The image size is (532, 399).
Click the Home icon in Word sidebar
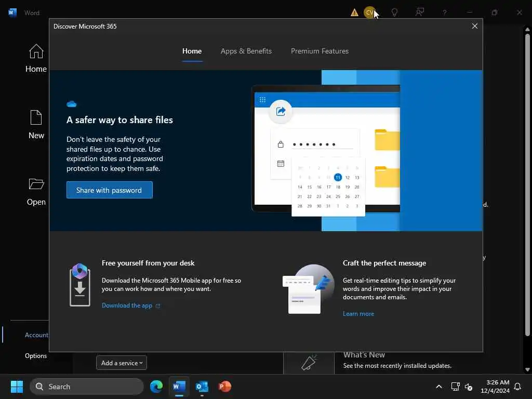pos(36,52)
